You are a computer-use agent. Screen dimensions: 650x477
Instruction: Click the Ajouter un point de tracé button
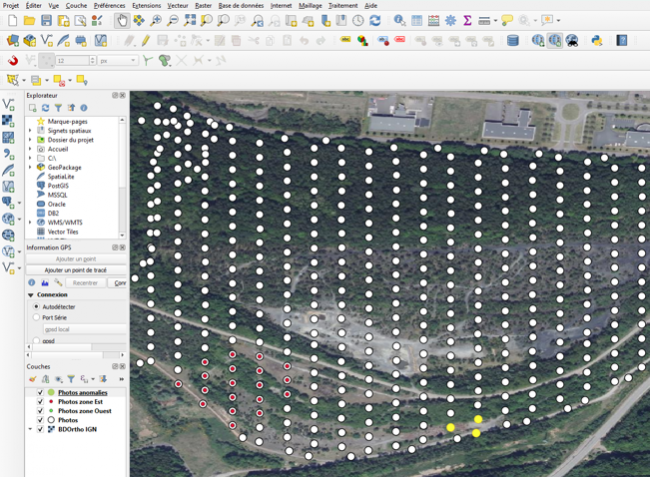76,270
